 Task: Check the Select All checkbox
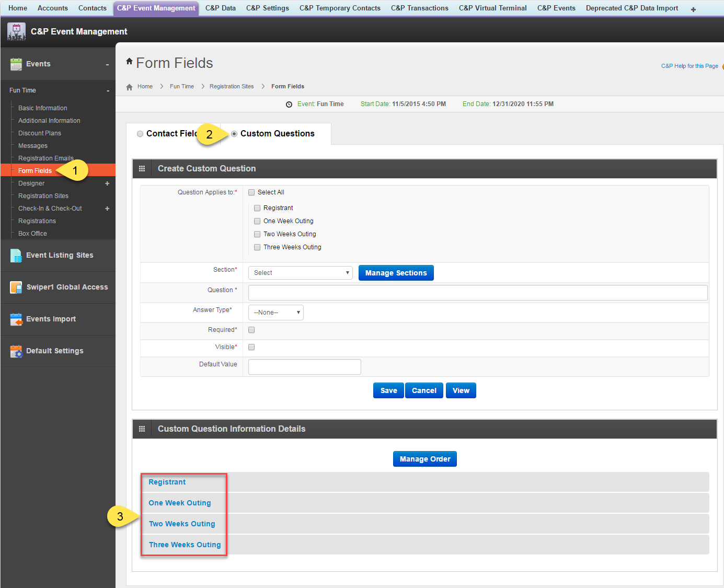(251, 192)
